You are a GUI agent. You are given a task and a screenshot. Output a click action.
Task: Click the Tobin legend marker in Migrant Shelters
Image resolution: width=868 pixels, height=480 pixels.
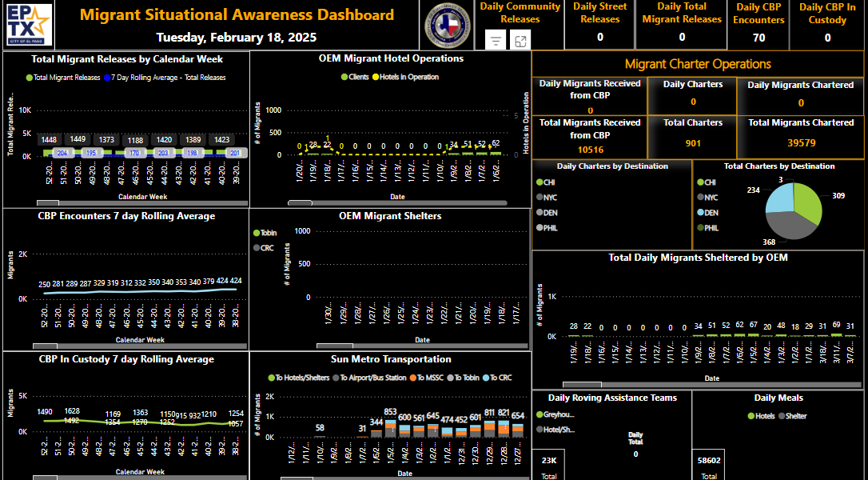257,233
